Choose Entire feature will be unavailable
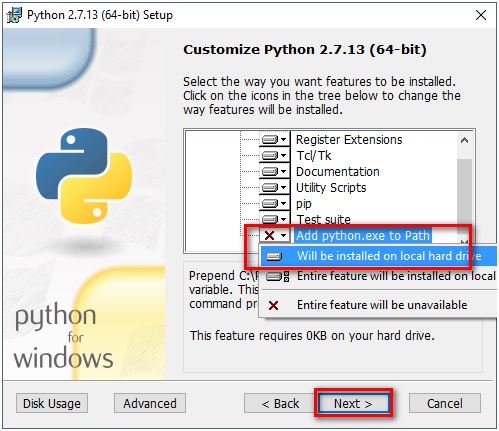 [378, 305]
